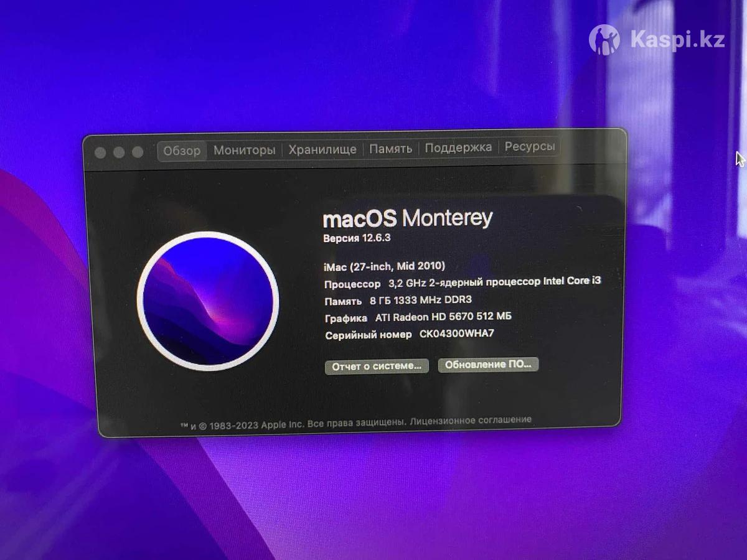Click the Процессор 3,2 GHz value
Image resolution: width=747 pixels, height=560 pixels.
click(495, 282)
